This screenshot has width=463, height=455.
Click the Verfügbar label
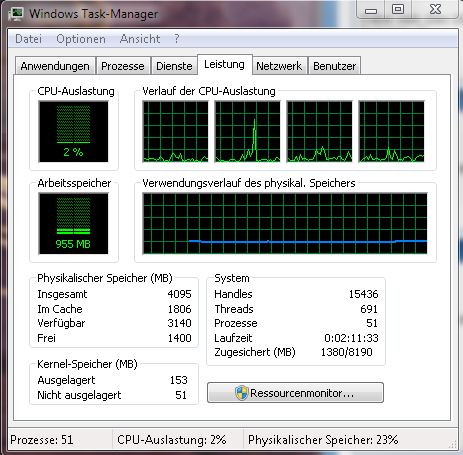pyautogui.click(x=61, y=323)
